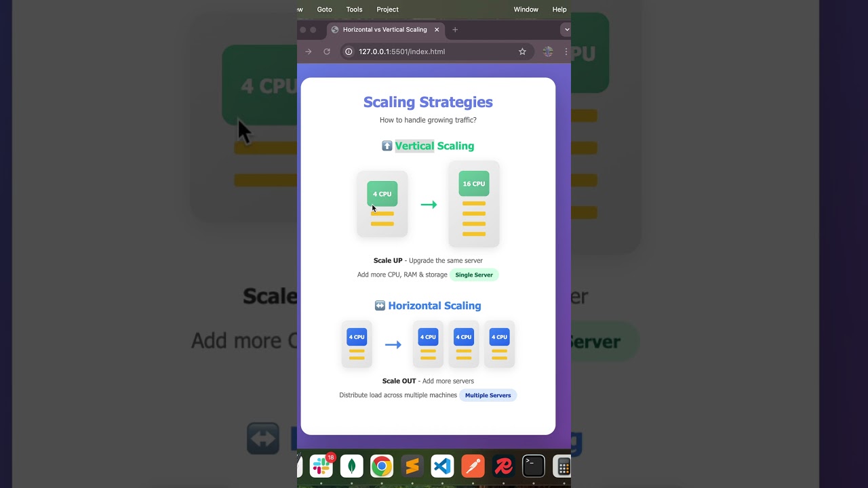
Task: Launch Visual Studio Code from the dock
Action: (x=442, y=466)
